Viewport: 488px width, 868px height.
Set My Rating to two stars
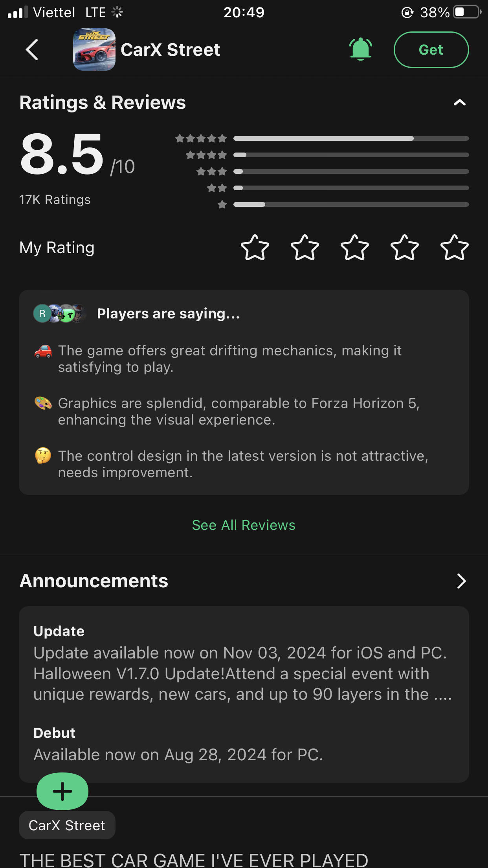click(x=305, y=248)
